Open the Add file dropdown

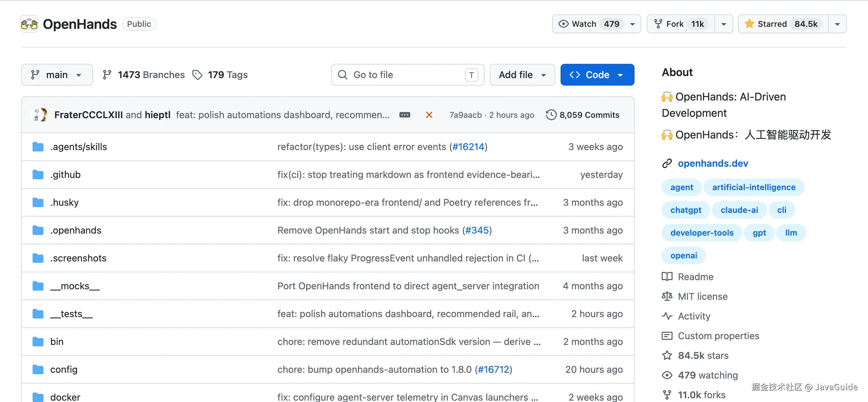tap(522, 75)
